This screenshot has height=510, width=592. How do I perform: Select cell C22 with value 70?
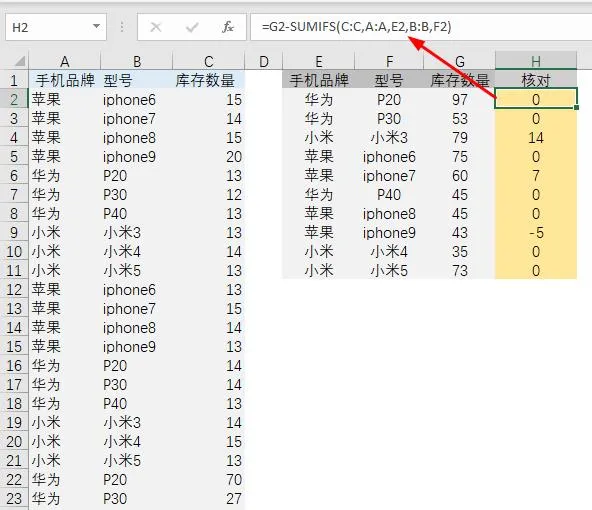pyautogui.click(x=208, y=479)
